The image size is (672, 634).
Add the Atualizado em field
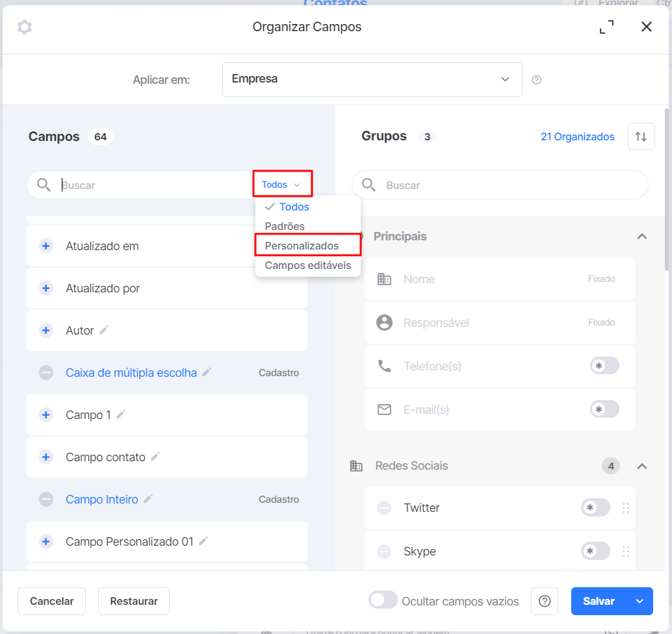(x=46, y=246)
